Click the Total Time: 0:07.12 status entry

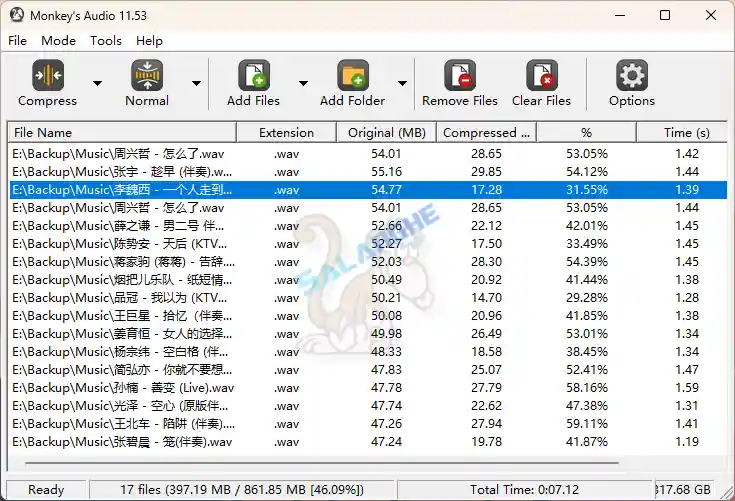pos(525,490)
